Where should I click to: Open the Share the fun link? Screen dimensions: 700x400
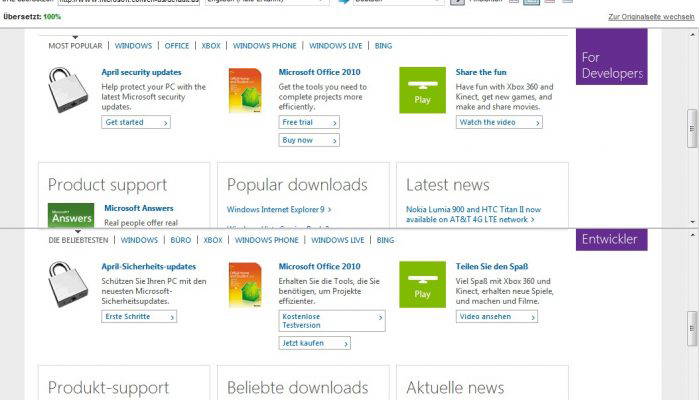pos(481,72)
